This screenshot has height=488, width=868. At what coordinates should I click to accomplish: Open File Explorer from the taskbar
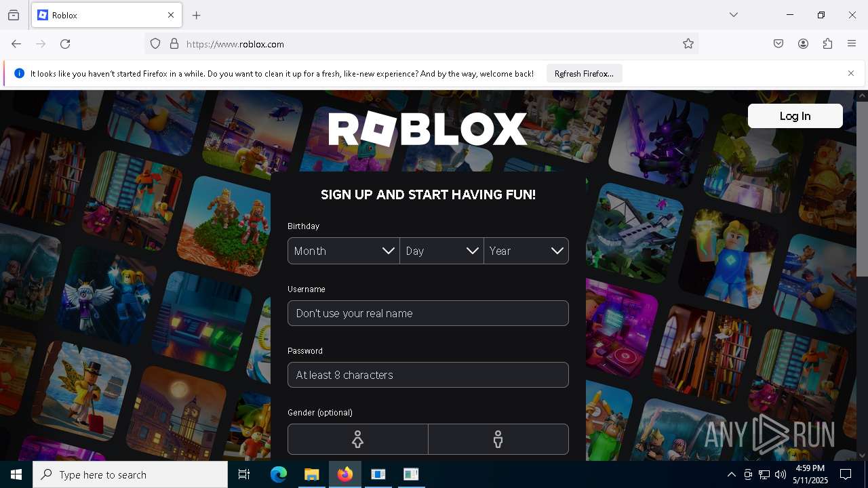(311, 474)
